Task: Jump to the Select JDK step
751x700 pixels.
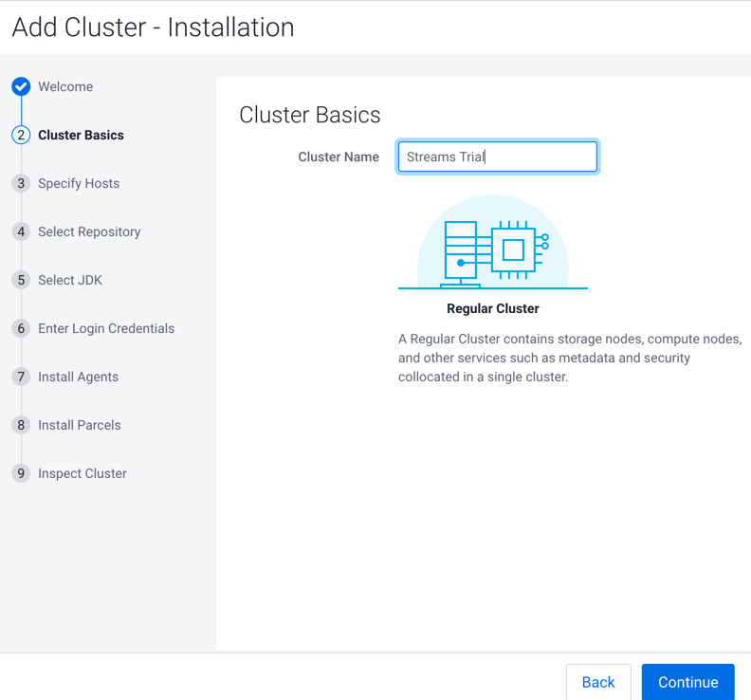Action: coord(70,280)
